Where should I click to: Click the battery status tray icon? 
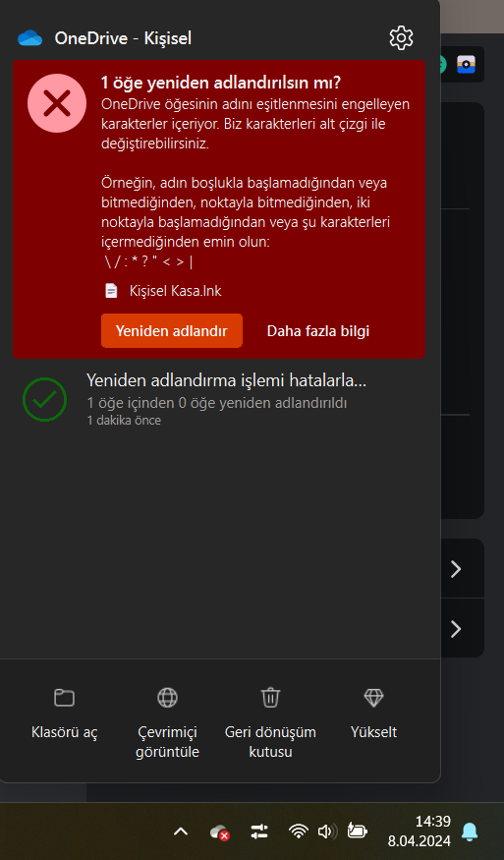(357, 831)
